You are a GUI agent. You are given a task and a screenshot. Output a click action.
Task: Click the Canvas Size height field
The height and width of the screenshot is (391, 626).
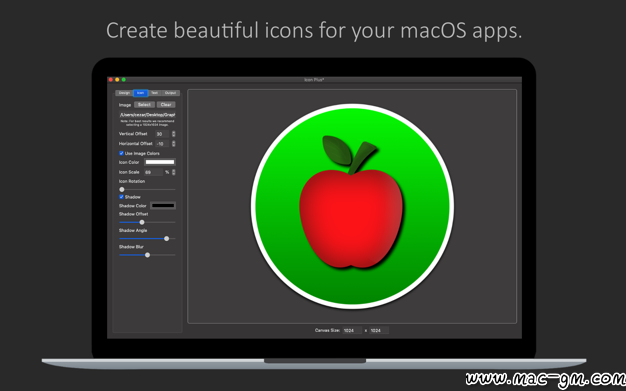point(378,330)
